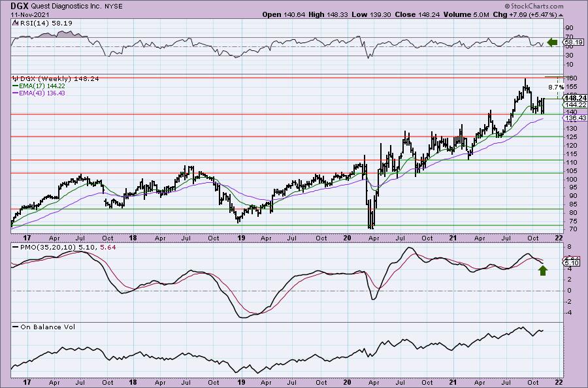Click the 100 price axis label
588x388 pixels.
point(572,179)
